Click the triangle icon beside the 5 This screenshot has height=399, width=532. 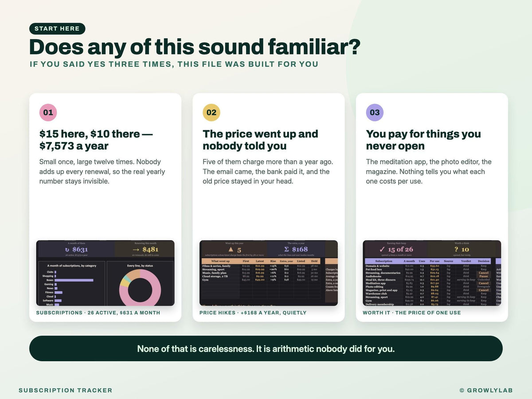231,250
